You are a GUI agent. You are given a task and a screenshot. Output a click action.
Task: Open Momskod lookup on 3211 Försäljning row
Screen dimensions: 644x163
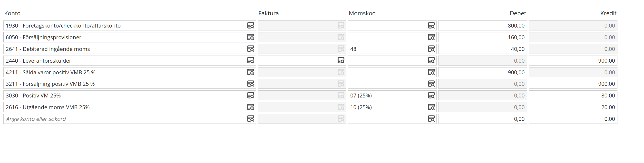[431, 84]
